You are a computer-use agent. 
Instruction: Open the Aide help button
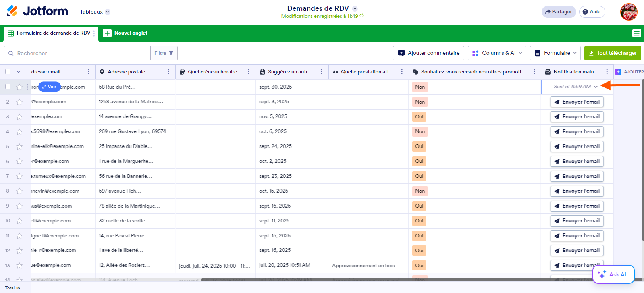pyautogui.click(x=592, y=12)
